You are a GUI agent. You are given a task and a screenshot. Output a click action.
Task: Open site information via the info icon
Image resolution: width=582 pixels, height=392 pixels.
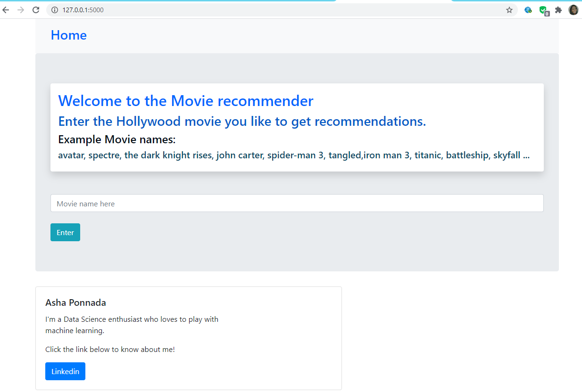54,9
